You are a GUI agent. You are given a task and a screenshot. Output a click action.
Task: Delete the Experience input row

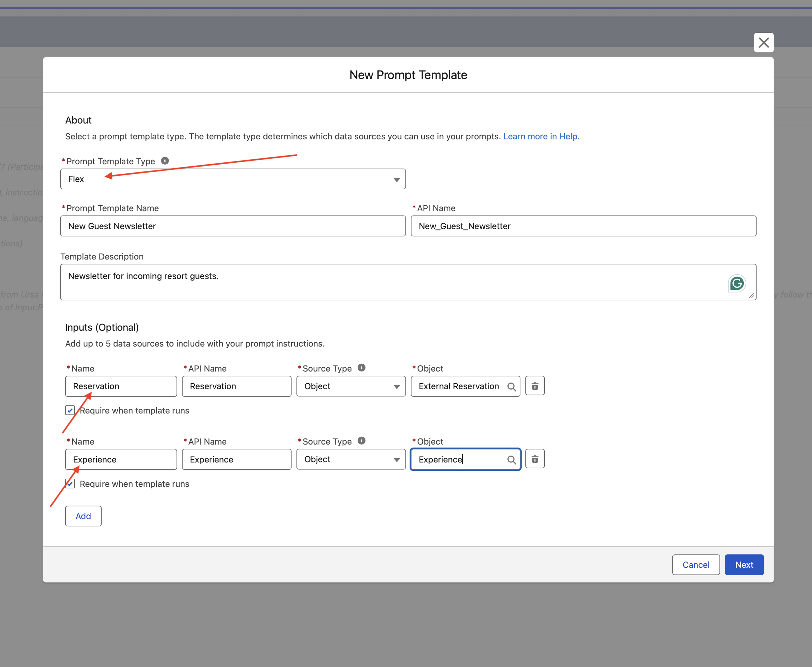[535, 459]
